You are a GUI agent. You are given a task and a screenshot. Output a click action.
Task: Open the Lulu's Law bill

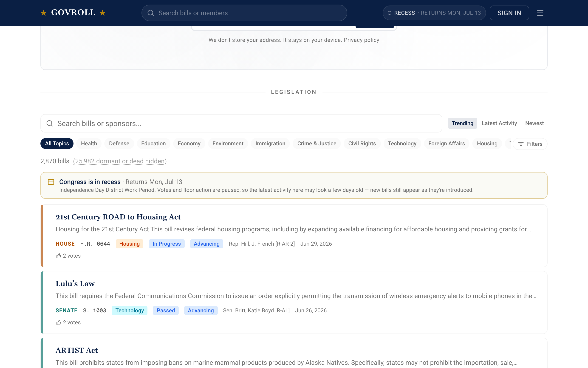pyautogui.click(x=75, y=284)
